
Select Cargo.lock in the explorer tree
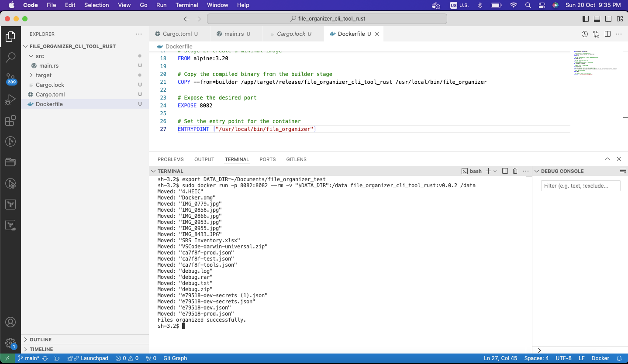pos(85,85)
